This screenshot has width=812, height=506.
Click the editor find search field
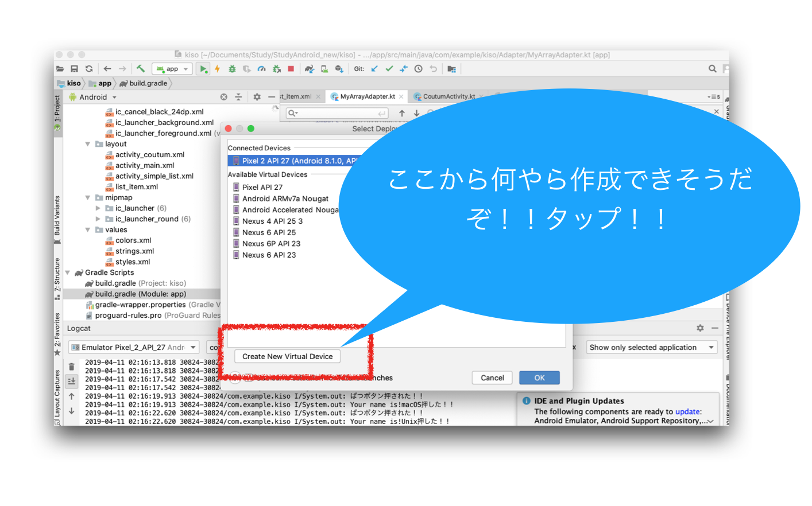pyautogui.click(x=338, y=113)
